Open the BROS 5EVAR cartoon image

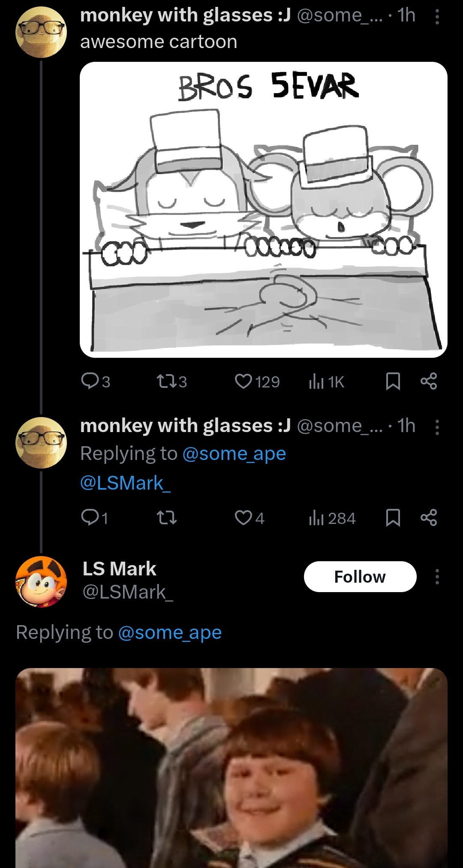coord(263,209)
